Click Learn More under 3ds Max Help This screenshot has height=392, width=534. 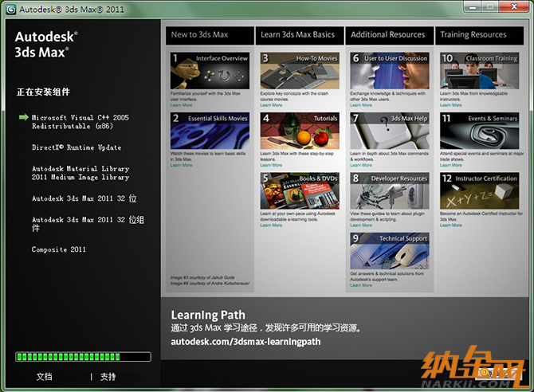(x=361, y=165)
